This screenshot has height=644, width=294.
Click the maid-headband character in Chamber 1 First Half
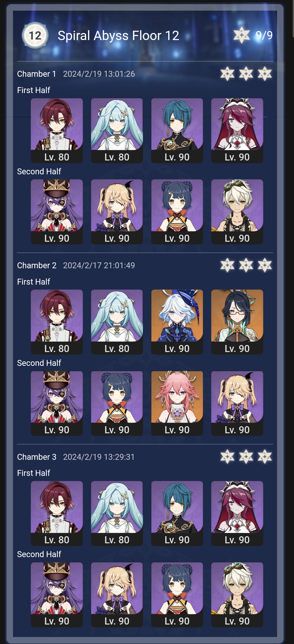(x=237, y=130)
